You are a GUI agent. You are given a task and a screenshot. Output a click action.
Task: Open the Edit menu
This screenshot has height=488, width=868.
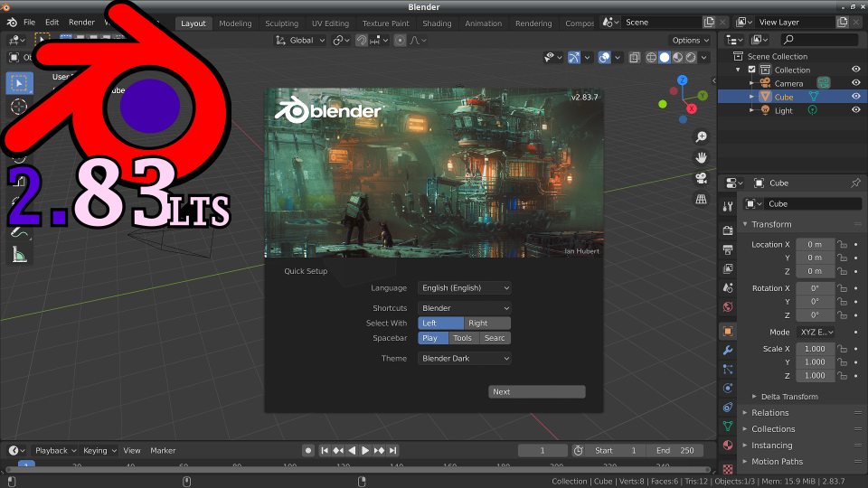point(52,22)
